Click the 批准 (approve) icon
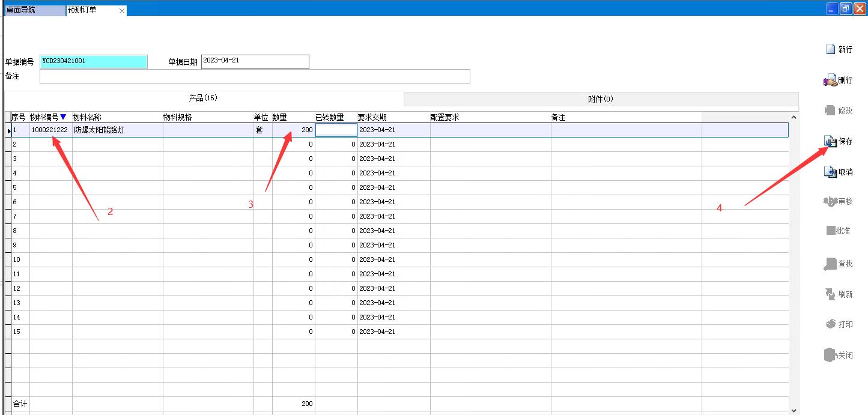 [831, 231]
